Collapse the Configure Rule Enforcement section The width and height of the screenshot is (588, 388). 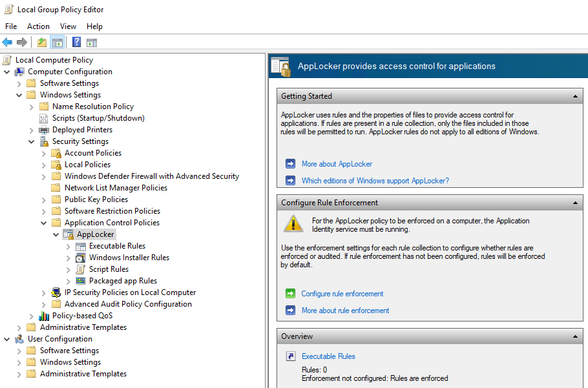click(x=575, y=202)
